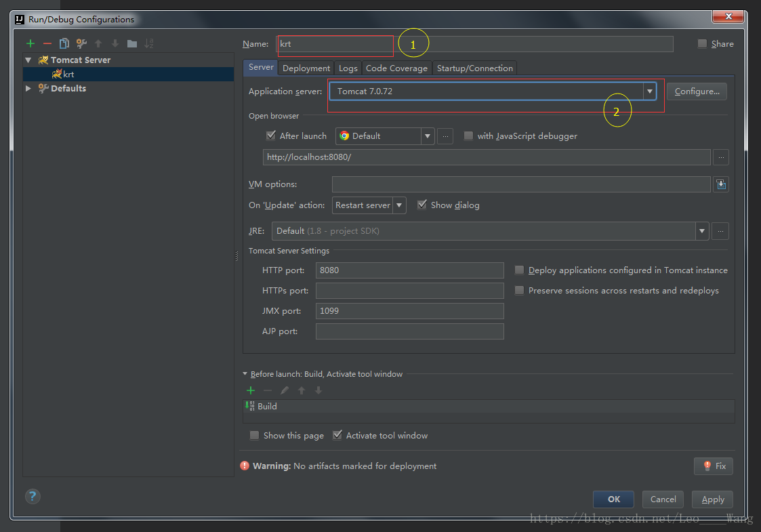Expand VM options field icon
This screenshot has height=532, width=761.
721,184
